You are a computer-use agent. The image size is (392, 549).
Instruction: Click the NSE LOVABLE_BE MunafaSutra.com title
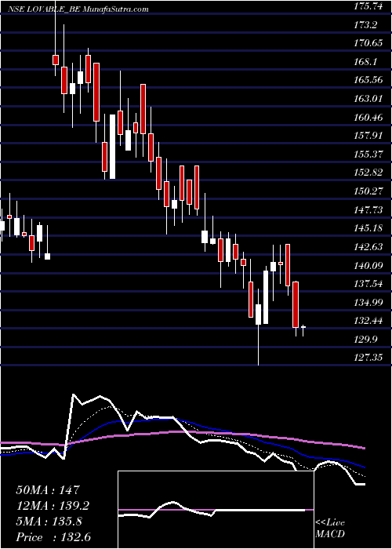pyautogui.click(x=79, y=9)
